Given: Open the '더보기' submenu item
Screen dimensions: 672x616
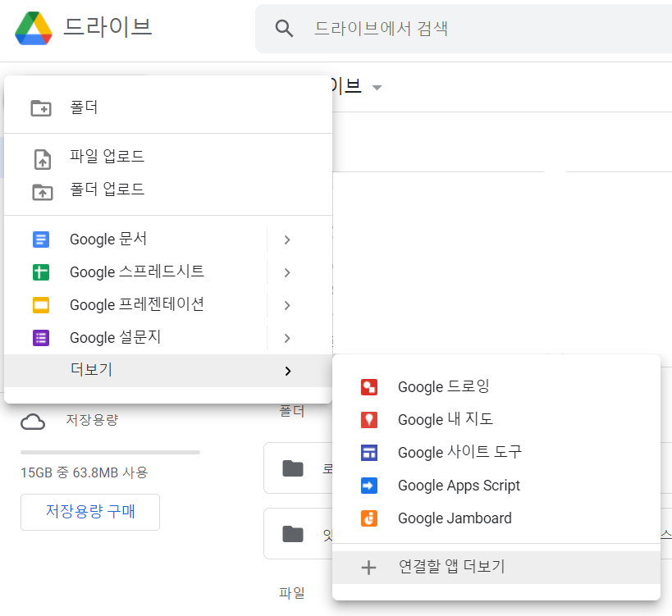Looking at the screenshot, I should [x=168, y=371].
